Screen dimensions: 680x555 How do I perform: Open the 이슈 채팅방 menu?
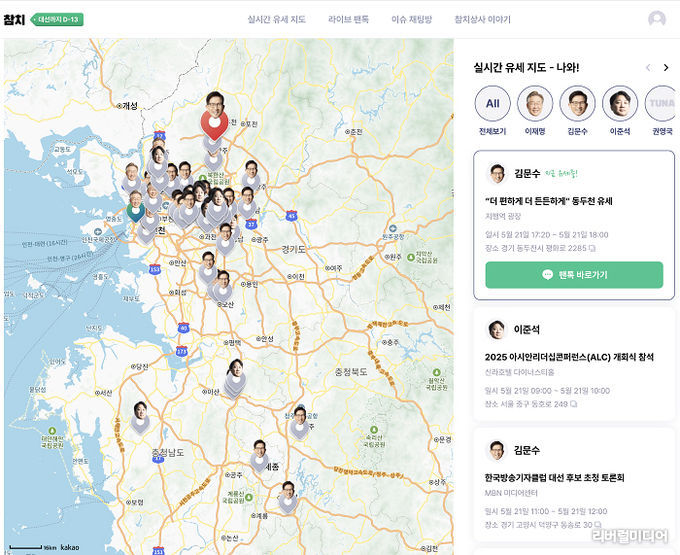tap(412, 20)
